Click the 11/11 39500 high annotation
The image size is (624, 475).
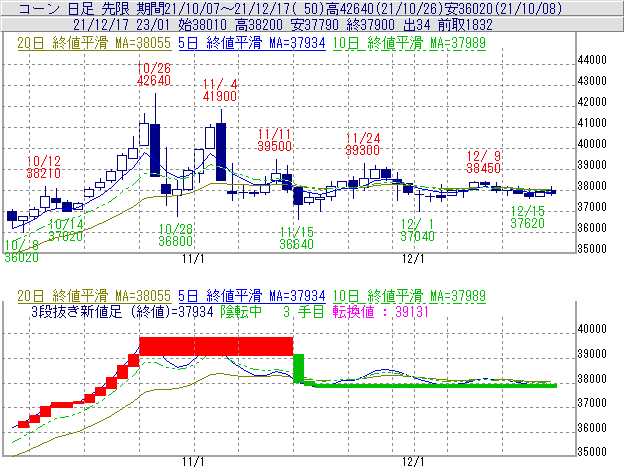point(274,140)
